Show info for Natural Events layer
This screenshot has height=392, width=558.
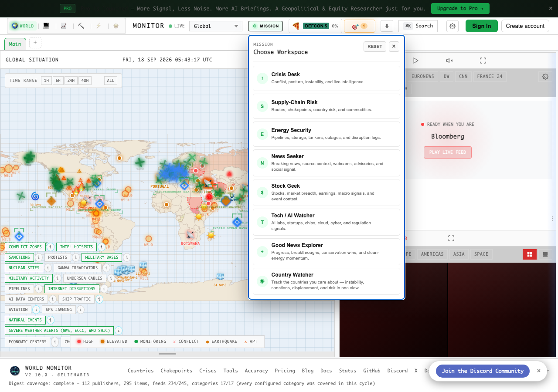[x=51, y=320]
